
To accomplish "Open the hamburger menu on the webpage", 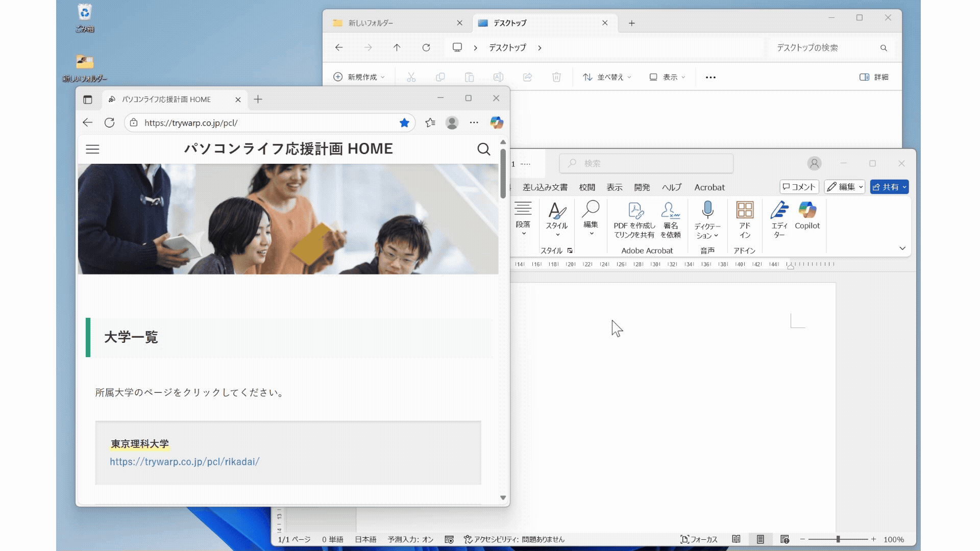I will (92, 149).
